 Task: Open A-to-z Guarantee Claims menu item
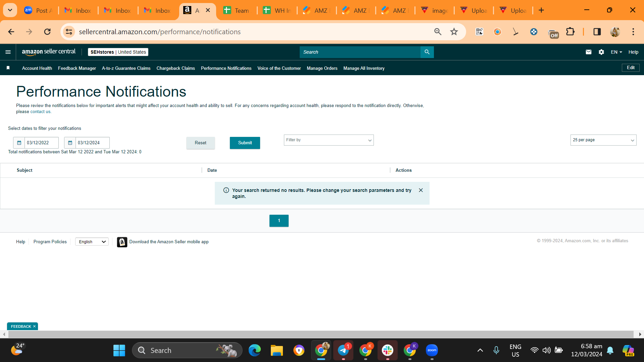point(126,68)
